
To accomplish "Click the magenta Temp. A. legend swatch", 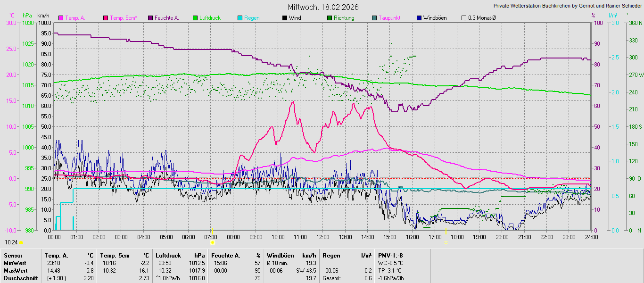I will (x=61, y=18).
